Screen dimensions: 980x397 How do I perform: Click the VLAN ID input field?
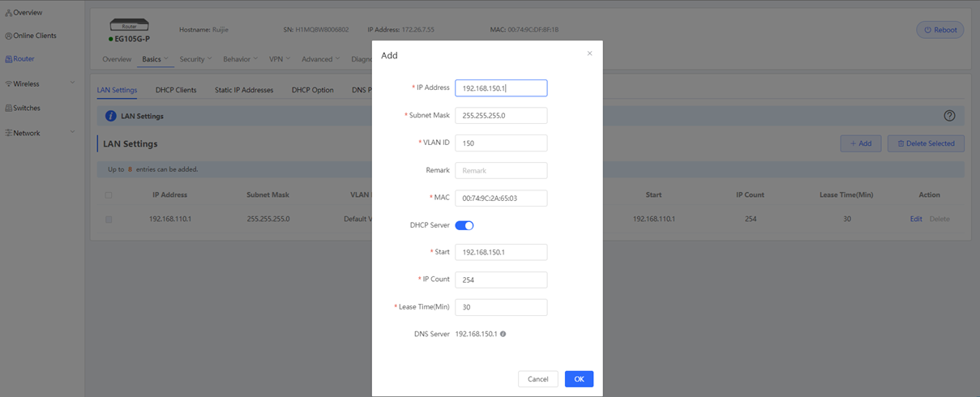[x=501, y=143]
